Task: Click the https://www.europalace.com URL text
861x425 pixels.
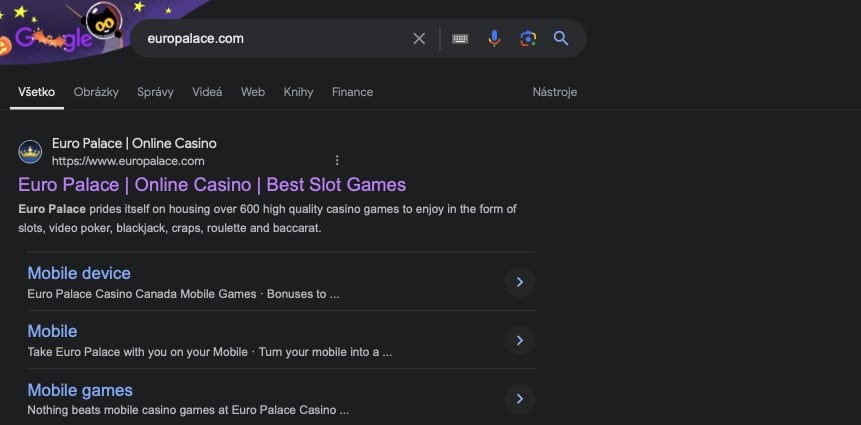Action: [128, 161]
